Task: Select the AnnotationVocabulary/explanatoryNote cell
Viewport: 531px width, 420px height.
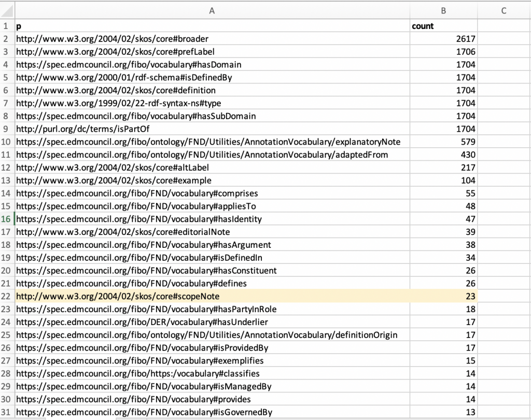Action: click(x=212, y=142)
